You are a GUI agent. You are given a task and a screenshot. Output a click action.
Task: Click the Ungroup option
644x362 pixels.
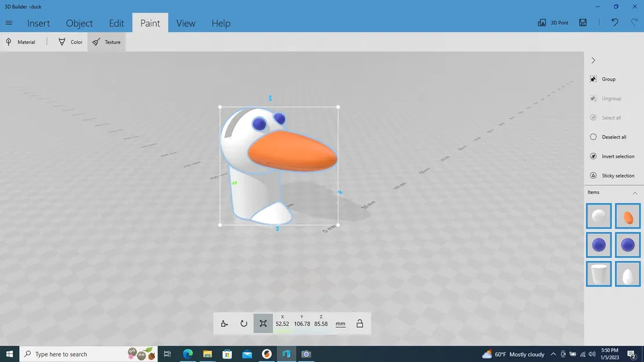[x=605, y=98]
